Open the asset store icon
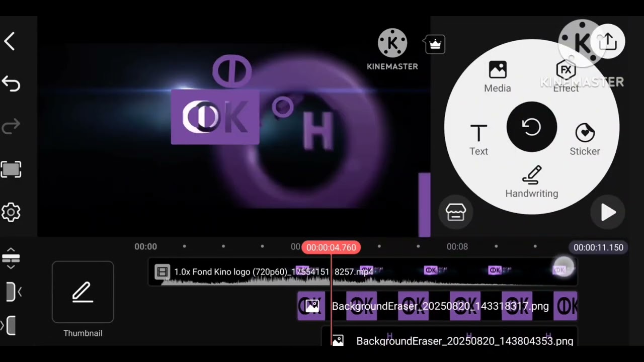644x362 pixels. pos(456,212)
